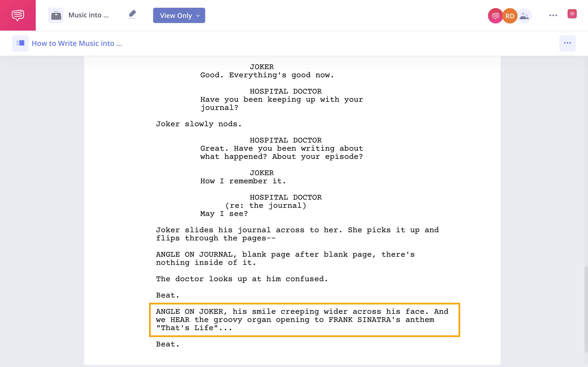
Task: Click the three-dot menu beside document title
Action: 567,43
